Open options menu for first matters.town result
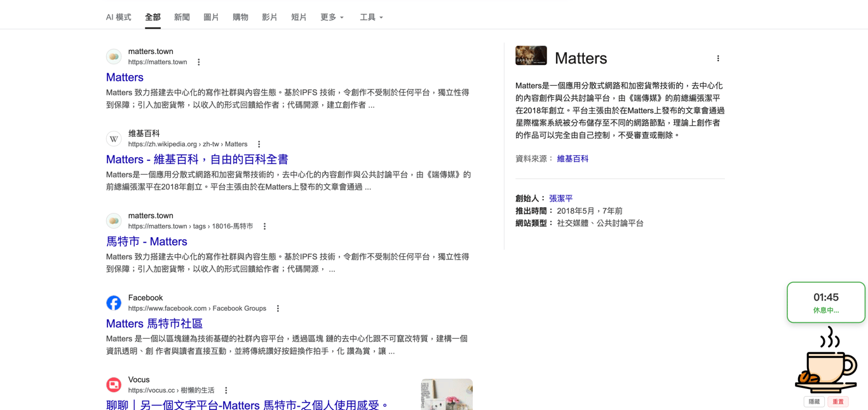Screen dimensions: 868x410 point(199,62)
